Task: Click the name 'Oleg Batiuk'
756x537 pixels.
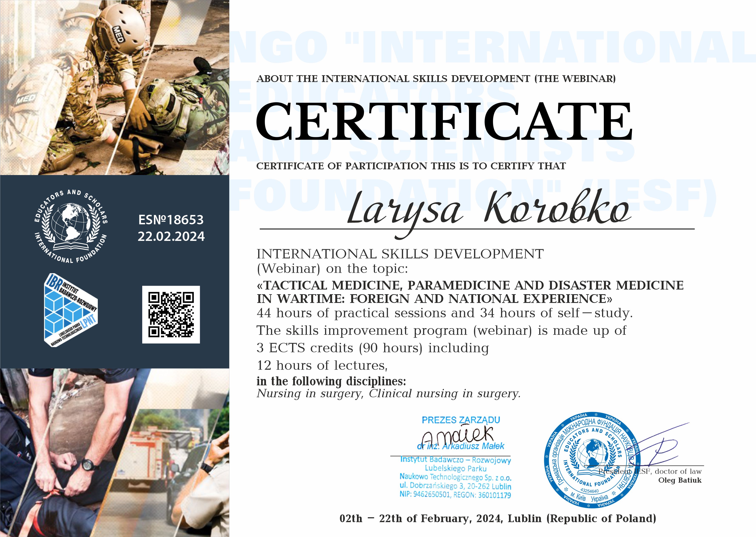Action: click(x=680, y=480)
